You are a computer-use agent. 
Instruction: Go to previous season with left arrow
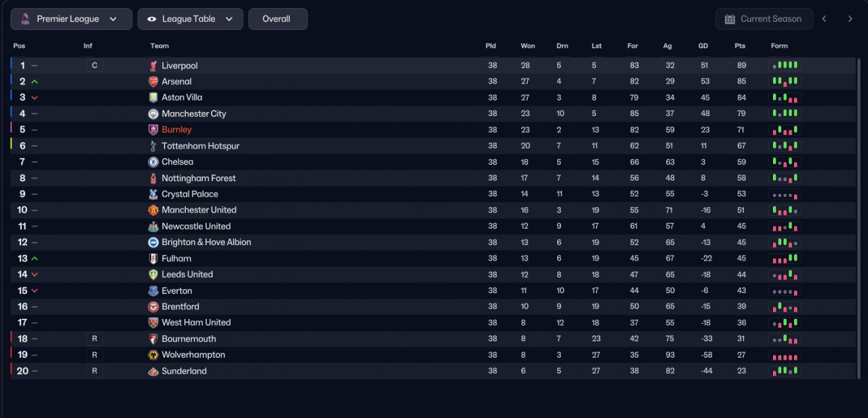tap(825, 19)
